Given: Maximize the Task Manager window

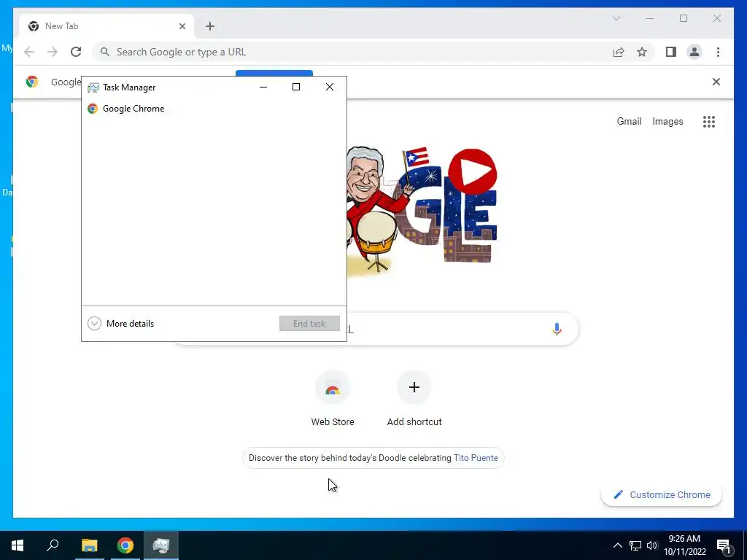Looking at the screenshot, I should 296,87.
